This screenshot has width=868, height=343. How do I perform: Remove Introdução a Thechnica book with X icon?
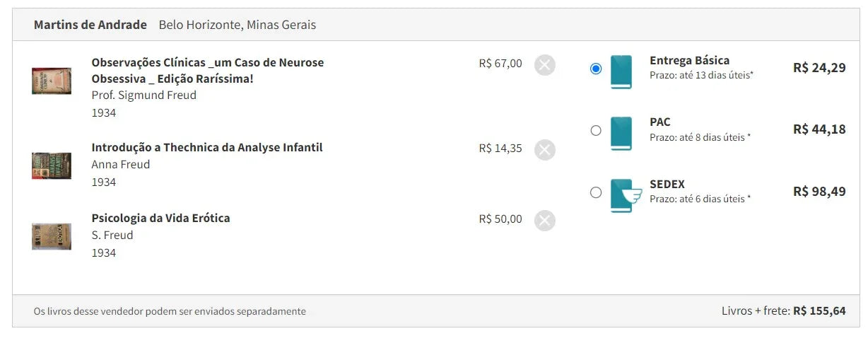pos(544,150)
